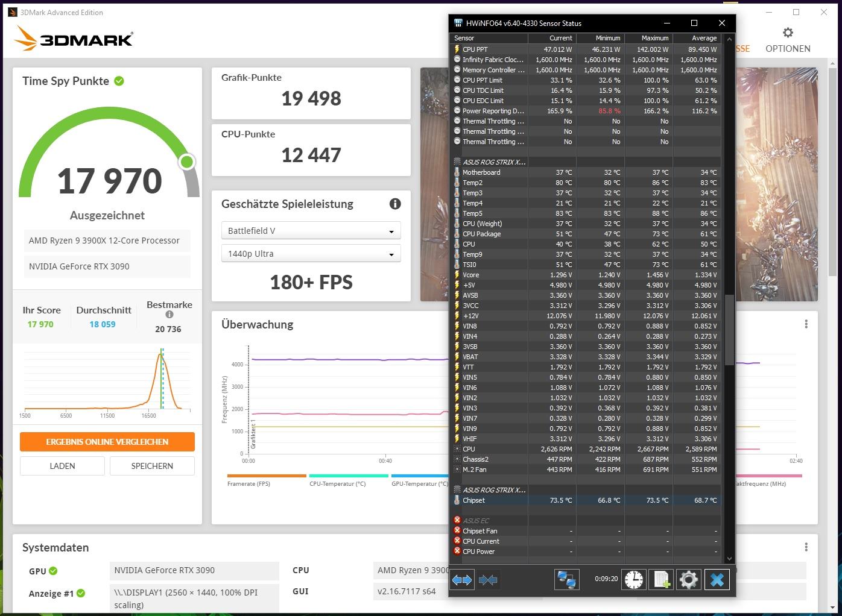
Task: Click the thermometer icon of Chipset row
Action: pos(457,500)
